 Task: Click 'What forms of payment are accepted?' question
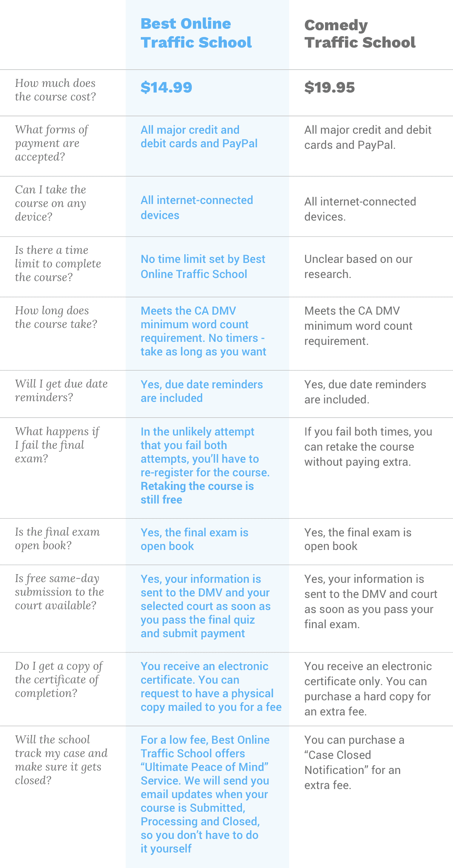tap(51, 143)
